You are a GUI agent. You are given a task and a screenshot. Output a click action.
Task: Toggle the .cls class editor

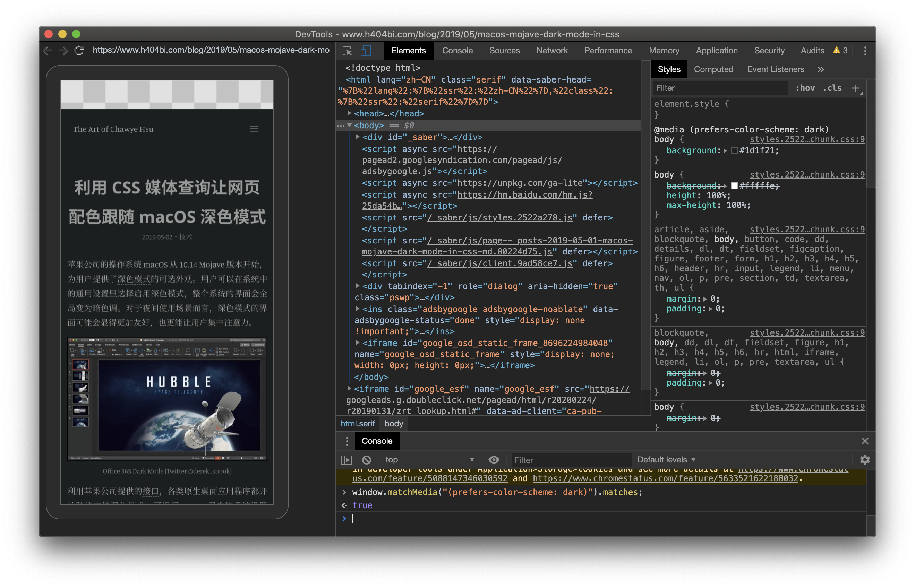pos(832,88)
